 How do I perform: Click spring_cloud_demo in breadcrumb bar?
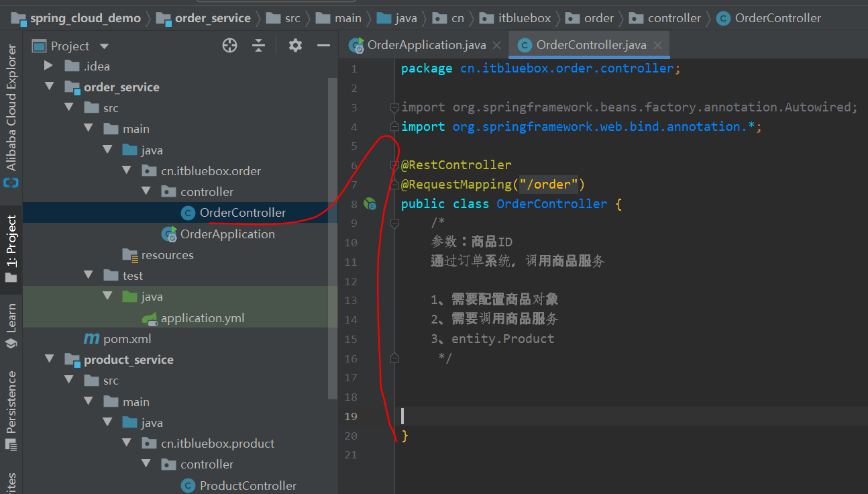click(x=85, y=18)
